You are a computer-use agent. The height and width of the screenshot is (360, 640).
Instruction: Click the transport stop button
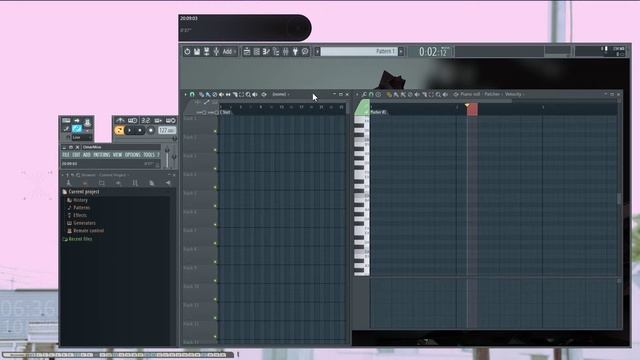point(140,131)
